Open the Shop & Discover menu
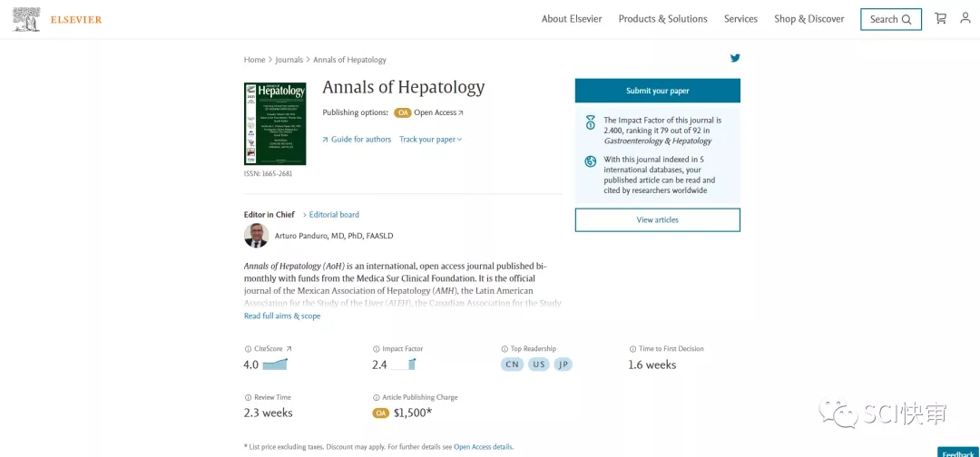This screenshot has height=457, width=980. (x=808, y=19)
